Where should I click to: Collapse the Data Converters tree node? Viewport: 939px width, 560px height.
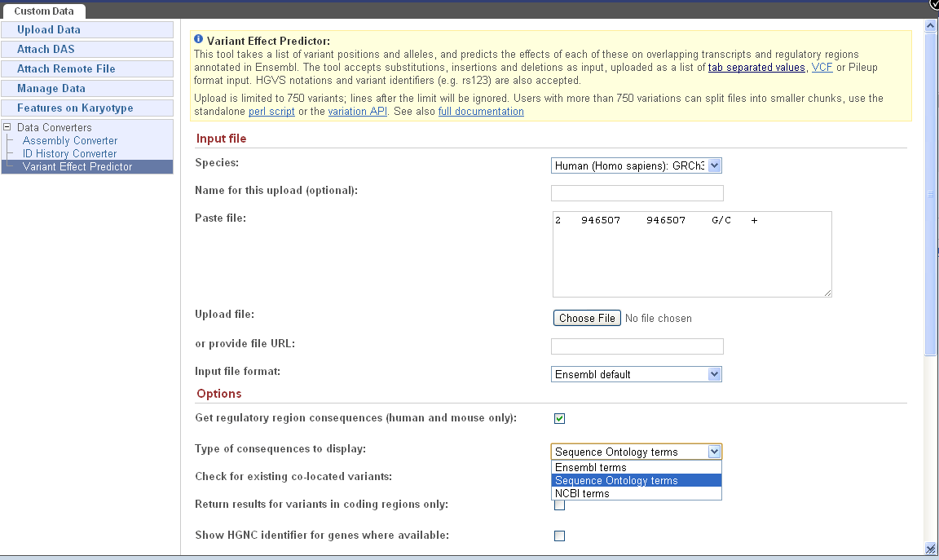(x=8, y=127)
